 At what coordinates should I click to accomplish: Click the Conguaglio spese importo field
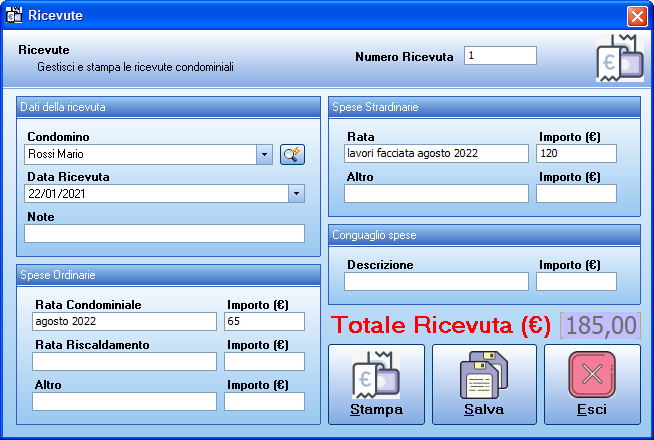pos(576,282)
